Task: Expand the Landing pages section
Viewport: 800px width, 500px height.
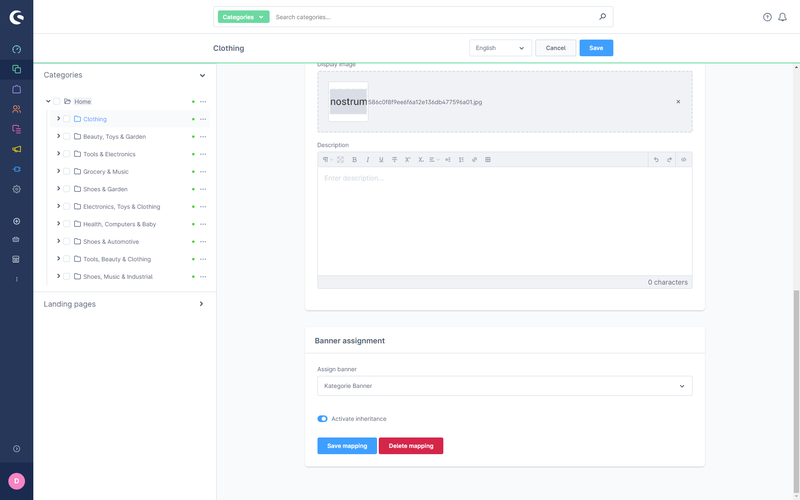Action: 201,304
